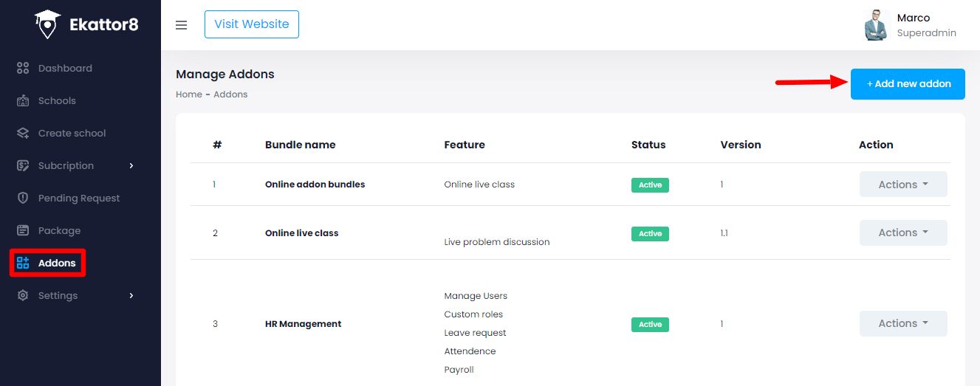Screen dimensions: 980x386
Task: Click the Create school layers icon
Action: 23,133
